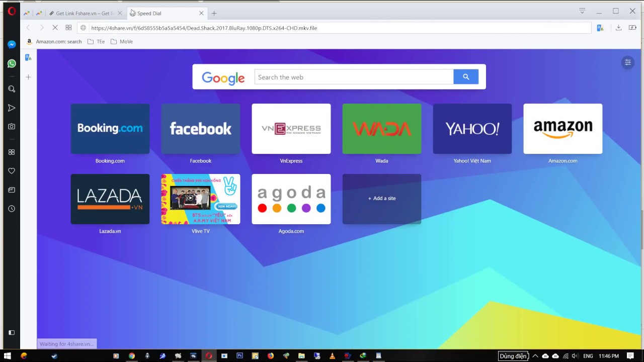Open the Facebook speed dial tile
Image resolution: width=644 pixels, height=362 pixels.
[201, 129]
